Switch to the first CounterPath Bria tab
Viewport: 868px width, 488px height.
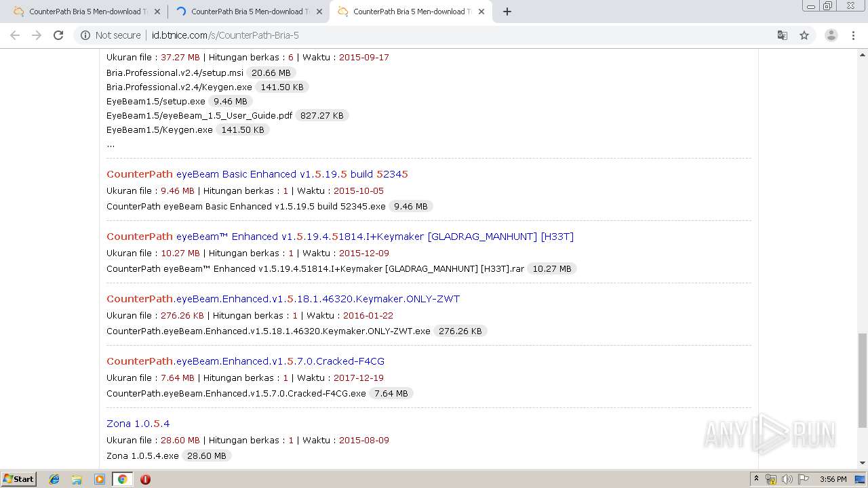point(86,12)
